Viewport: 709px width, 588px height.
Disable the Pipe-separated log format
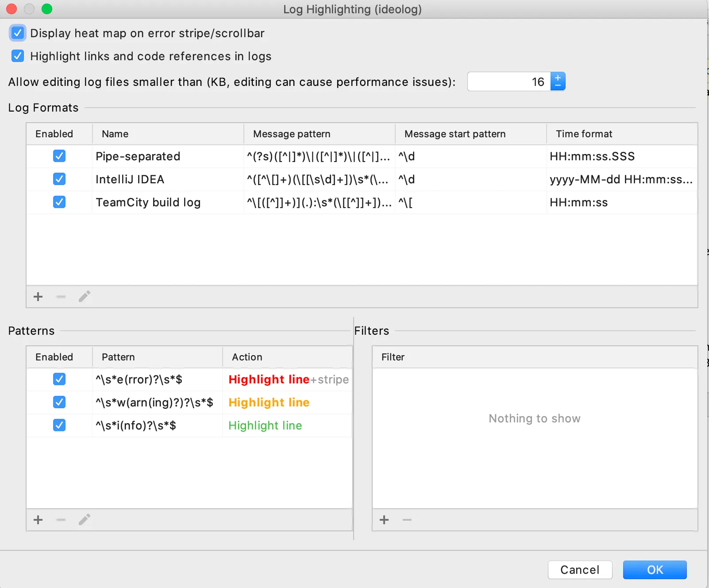tap(59, 156)
